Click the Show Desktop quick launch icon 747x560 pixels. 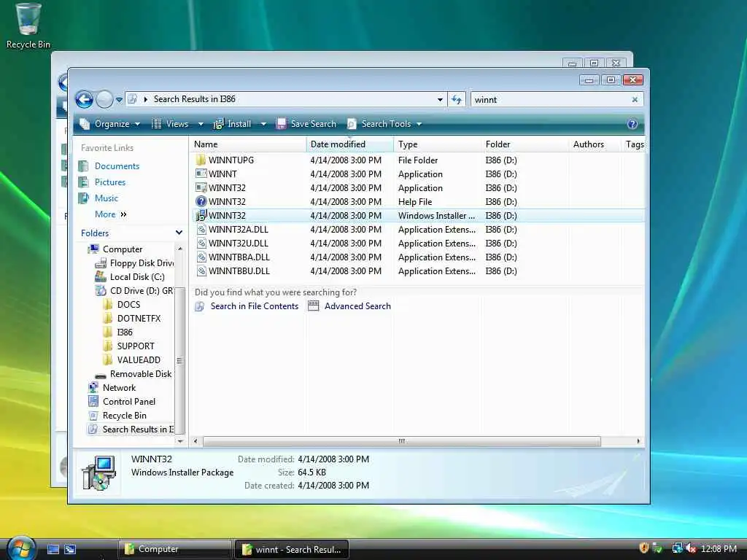point(53,550)
